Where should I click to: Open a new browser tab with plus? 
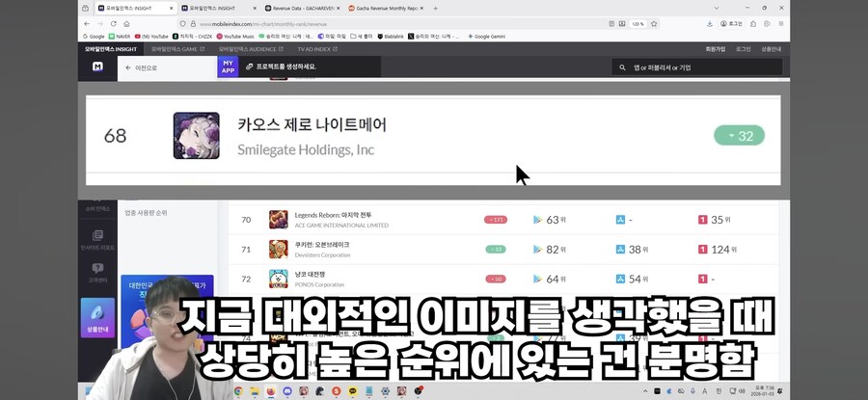tap(436, 9)
